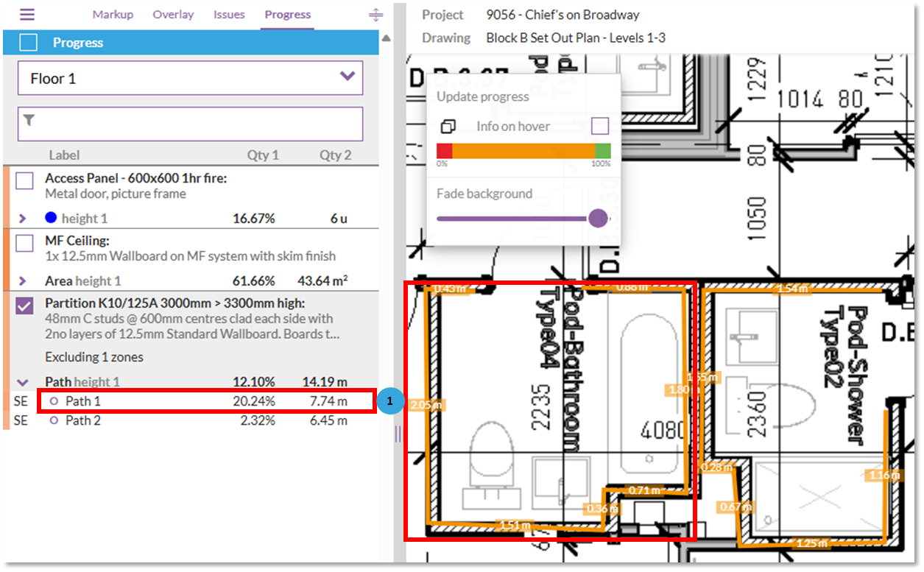
Task: Click the panel split/resize icon beside Progress tab
Action: pos(375,14)
